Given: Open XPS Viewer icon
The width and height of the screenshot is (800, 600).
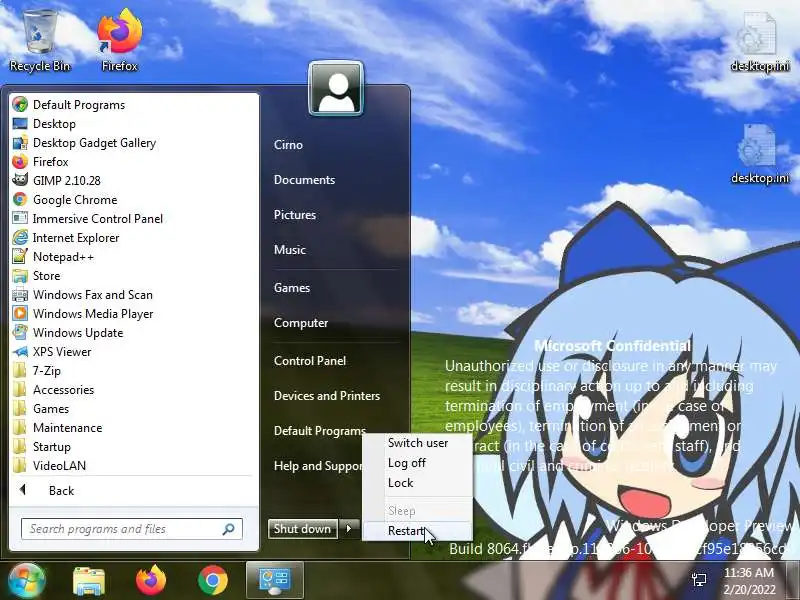Looking at the screenshot, I should (20, 352).
